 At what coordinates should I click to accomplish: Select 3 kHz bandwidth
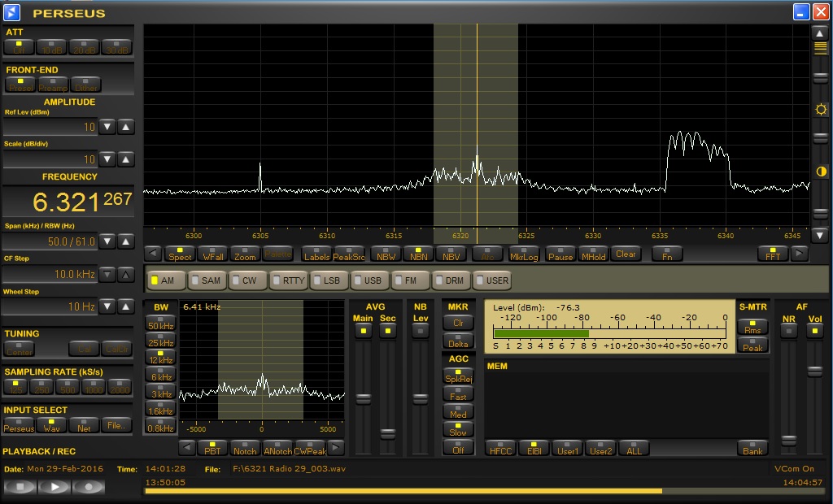tap(160, 391)
